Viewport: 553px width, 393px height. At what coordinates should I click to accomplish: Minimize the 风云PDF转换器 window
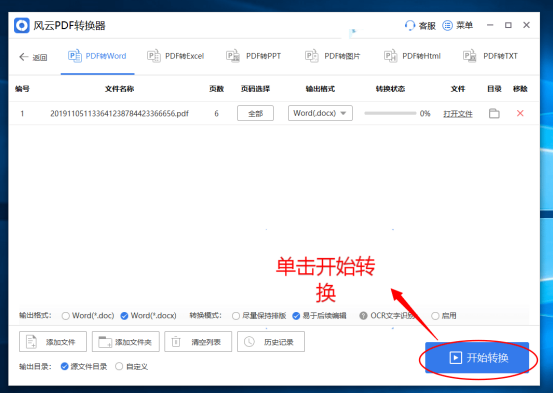tap(490, 25)
